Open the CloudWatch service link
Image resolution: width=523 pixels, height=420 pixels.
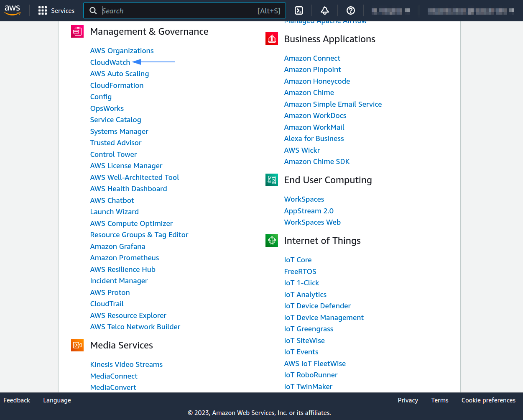[110, 62]
